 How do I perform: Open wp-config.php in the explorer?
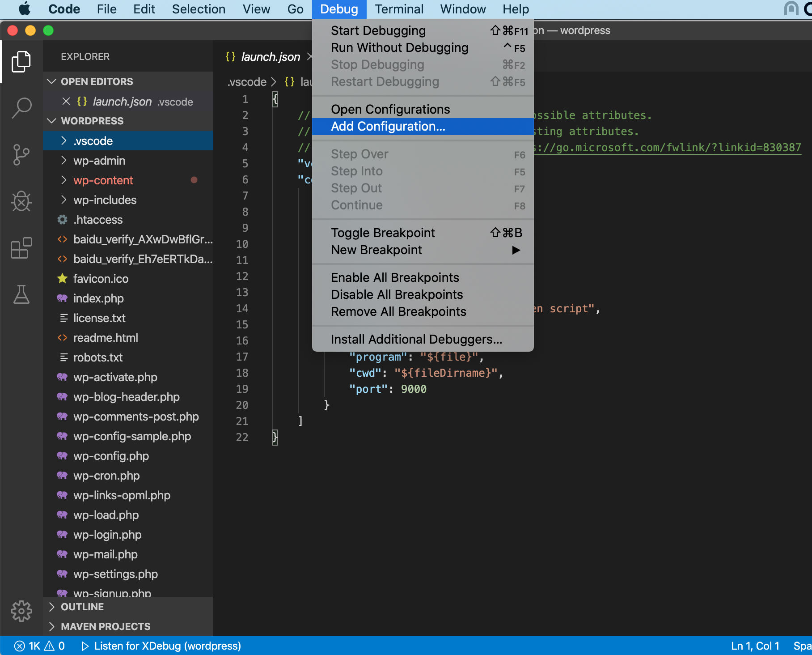tap(128, 456)
